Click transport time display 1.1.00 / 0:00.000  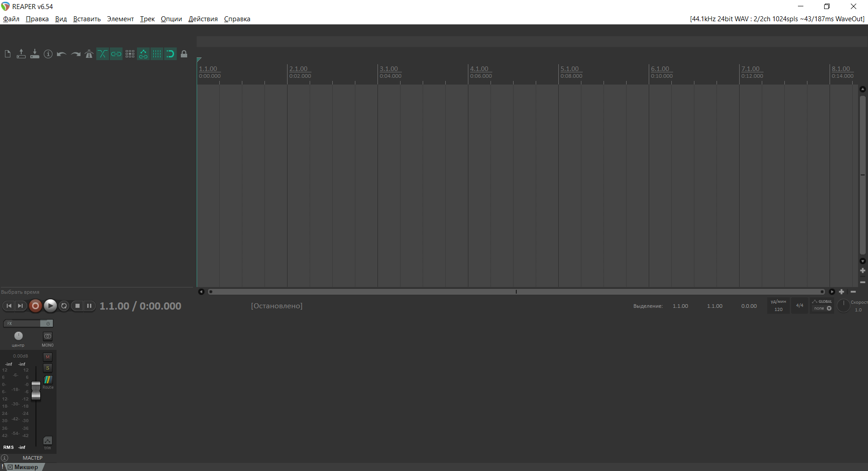pyautogui.click(x=140, y=306)
